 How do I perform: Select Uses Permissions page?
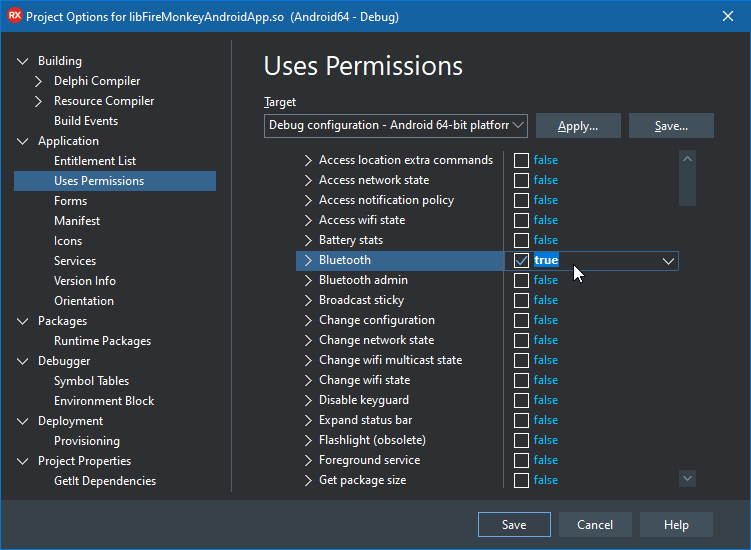[x=115, y=181]
